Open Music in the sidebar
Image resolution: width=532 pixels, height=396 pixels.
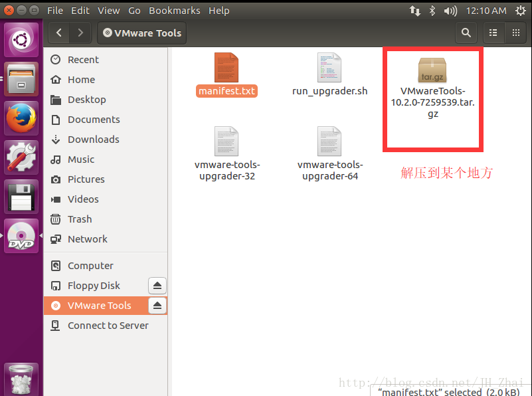pyautogui.click(x=106, y=159)
